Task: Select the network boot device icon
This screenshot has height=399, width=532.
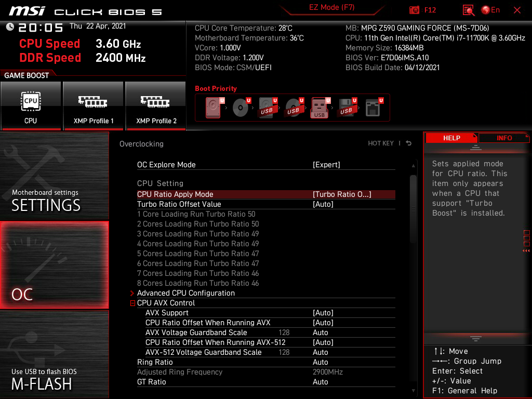Action: coord(374,108)
